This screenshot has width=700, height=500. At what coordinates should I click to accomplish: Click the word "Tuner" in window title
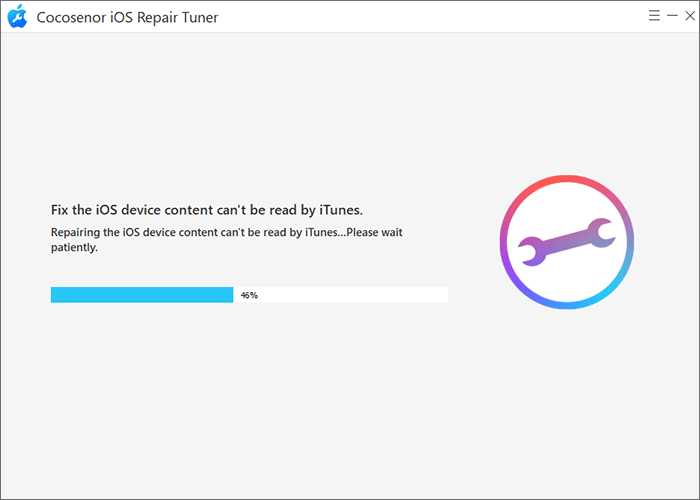(x=200, y=17)
